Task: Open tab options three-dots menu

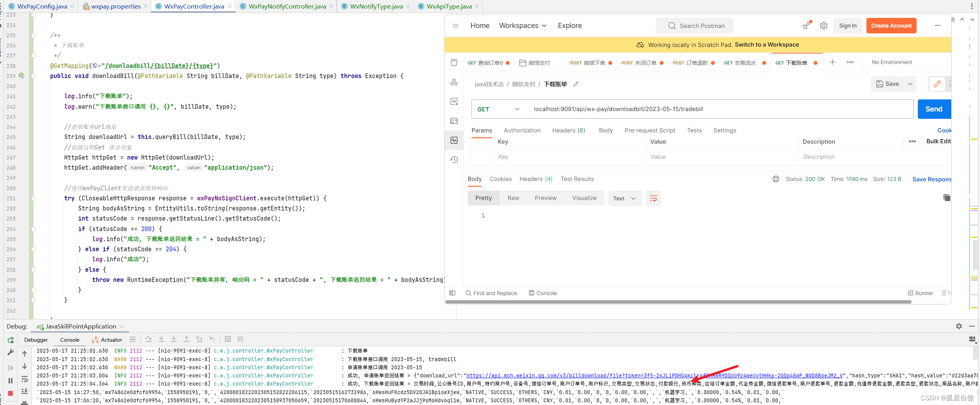Action: tap(850, 62)
